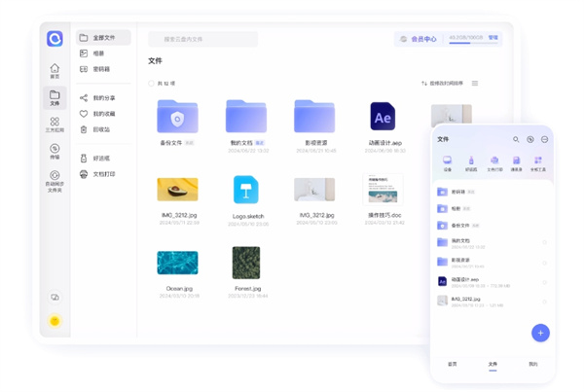Click 动画设计.aep row in phone panel
This screenshot has height=392, width=584.
click(x=492, y=282)
